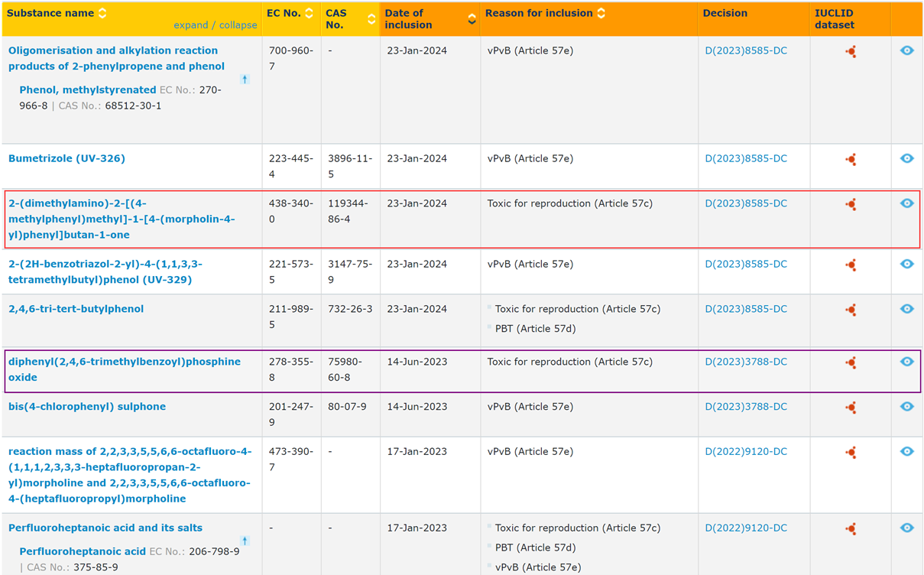Open UV-329 benzotriazolyl phenol substance link
This screenshot has height=575, width=924.
click(x=105, y=271)
